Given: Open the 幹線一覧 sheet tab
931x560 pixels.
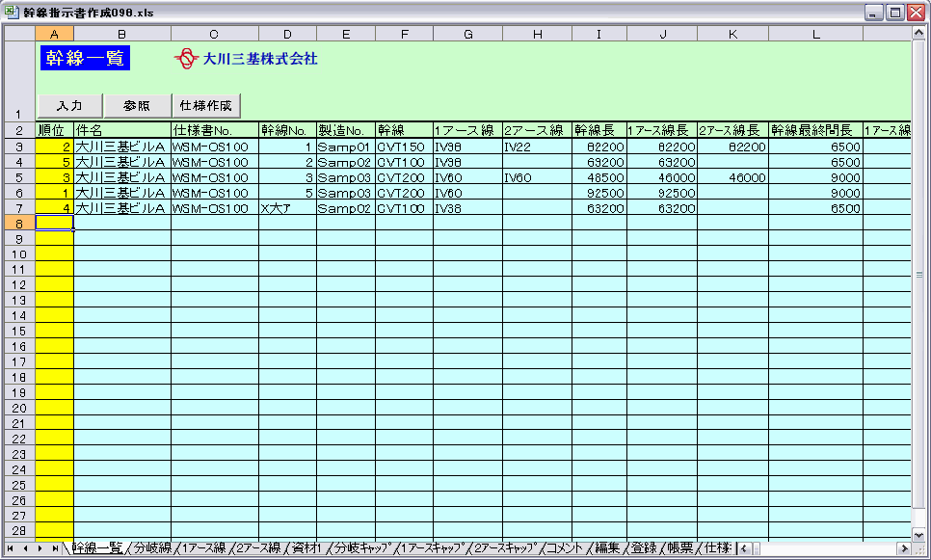Looking at the screenshot, I should [96, 548].
